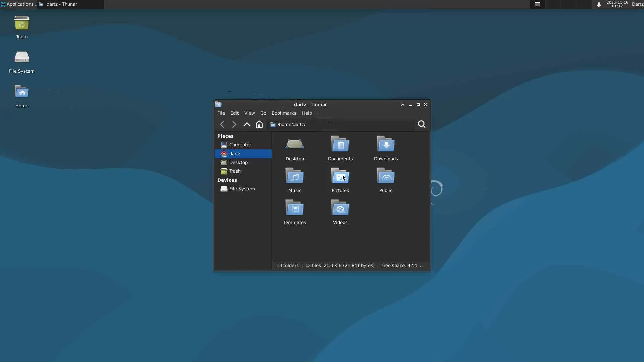644x362 pixels.
Task: Select File System under Devices
Action: click(x=241, y=189)
